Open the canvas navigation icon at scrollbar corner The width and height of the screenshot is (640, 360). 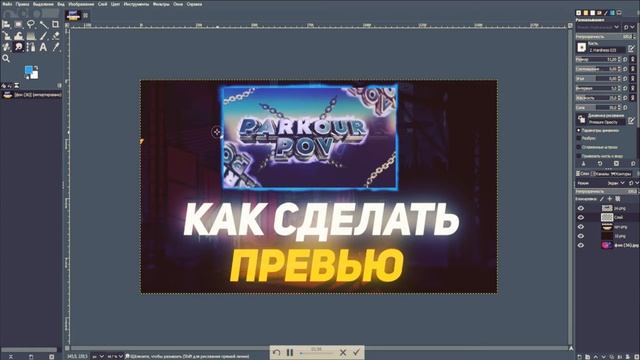click(x=571, y=348)
